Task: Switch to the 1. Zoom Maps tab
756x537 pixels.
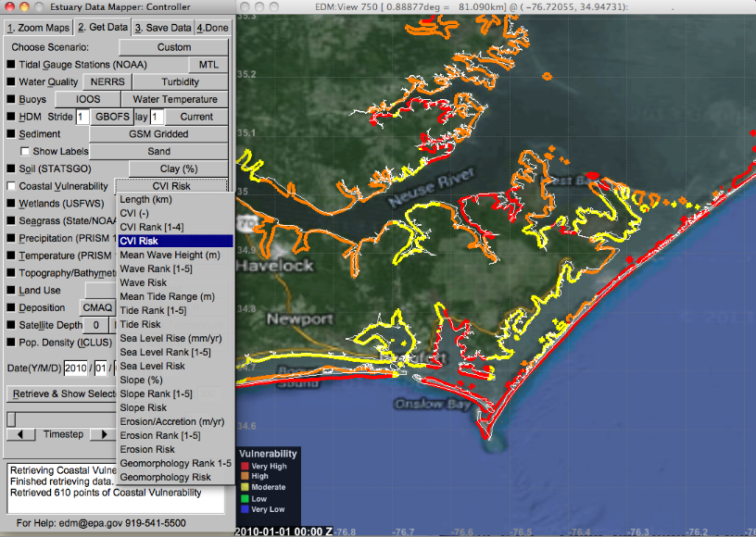Action: tap(35, 28)
